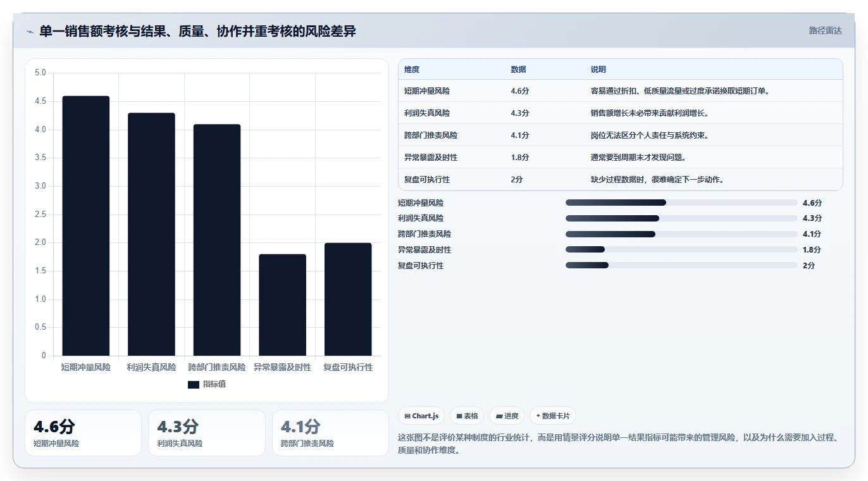The image size is (868, 481).
Task: Click the 1.8分 progress bar for 异常暴露及时性
Action: [x=681, y=250]
